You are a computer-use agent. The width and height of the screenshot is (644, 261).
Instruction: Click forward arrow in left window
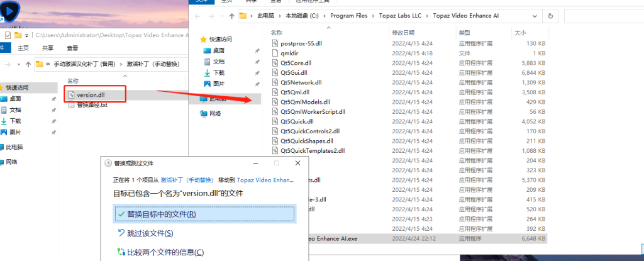coord(8,64)
